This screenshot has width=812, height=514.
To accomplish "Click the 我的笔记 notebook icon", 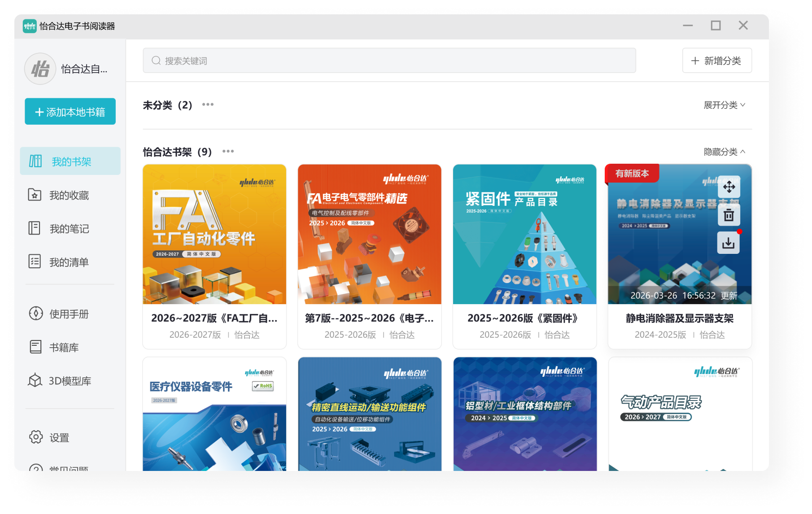I will (x=35, y=228).
